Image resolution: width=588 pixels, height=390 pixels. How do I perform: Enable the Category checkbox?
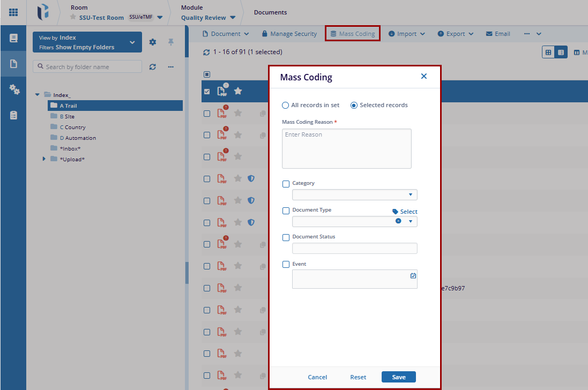[286, 184]
